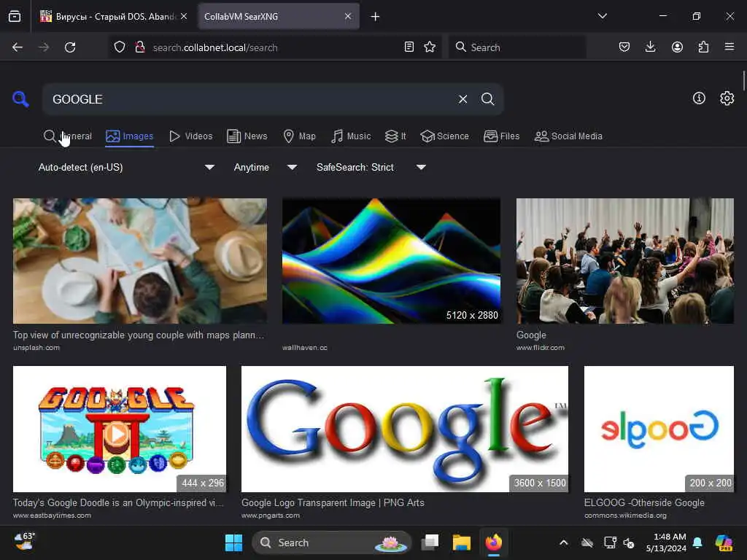Switch to the General search category
Viewport: 747px width, 560px height.
pos(67,136)
